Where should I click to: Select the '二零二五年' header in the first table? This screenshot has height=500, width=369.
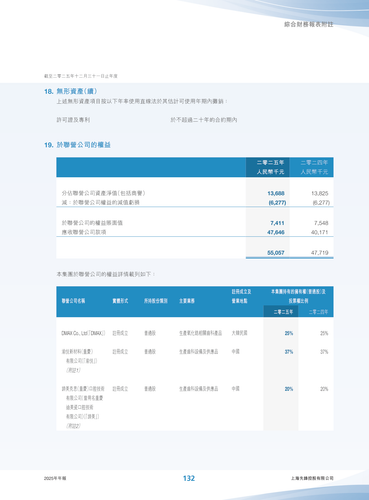pyautogui.click(x=270, y=163)
